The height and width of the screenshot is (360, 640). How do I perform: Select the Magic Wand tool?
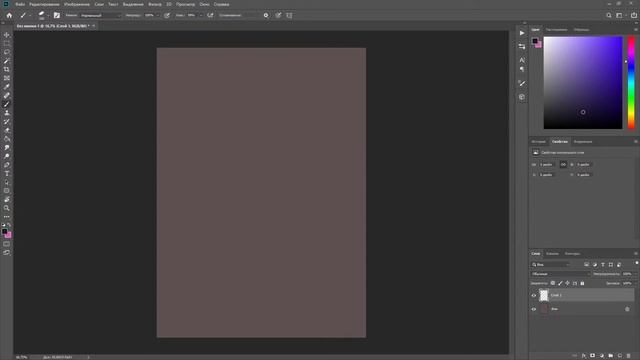point(7,61)
